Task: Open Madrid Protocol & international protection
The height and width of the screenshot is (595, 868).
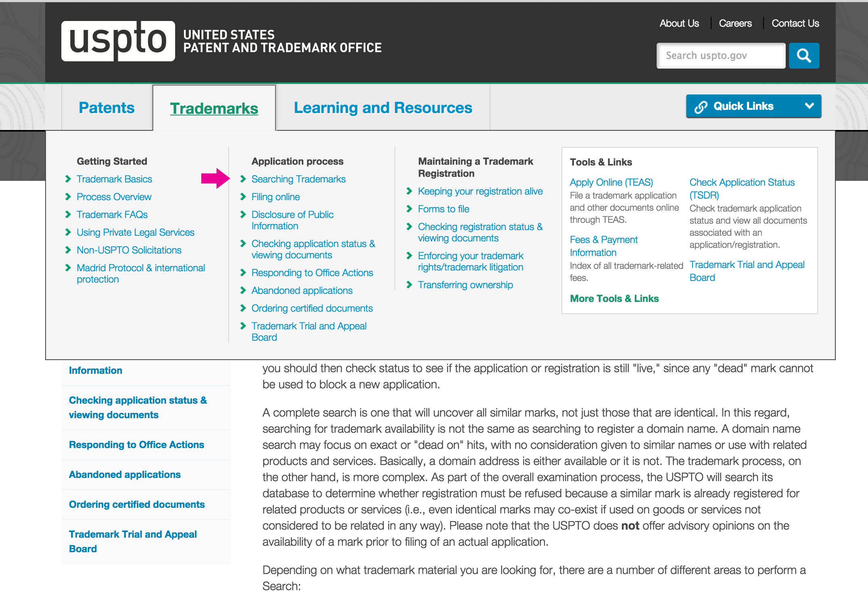Action: pyautogui.click(x=141, y=274)
